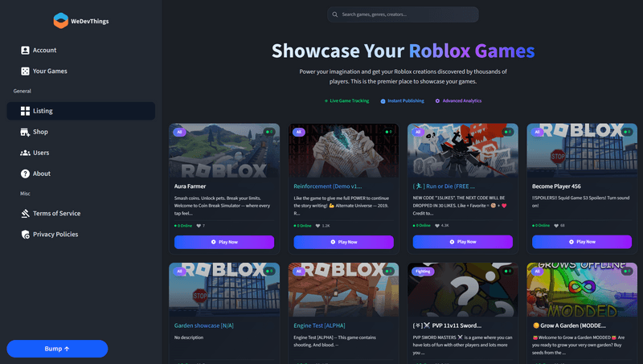Image resolution: width=643 pixels, height=364 pixels.
Task: Click the Engine Test [ALPHA] title link
Action: (319, 325)
